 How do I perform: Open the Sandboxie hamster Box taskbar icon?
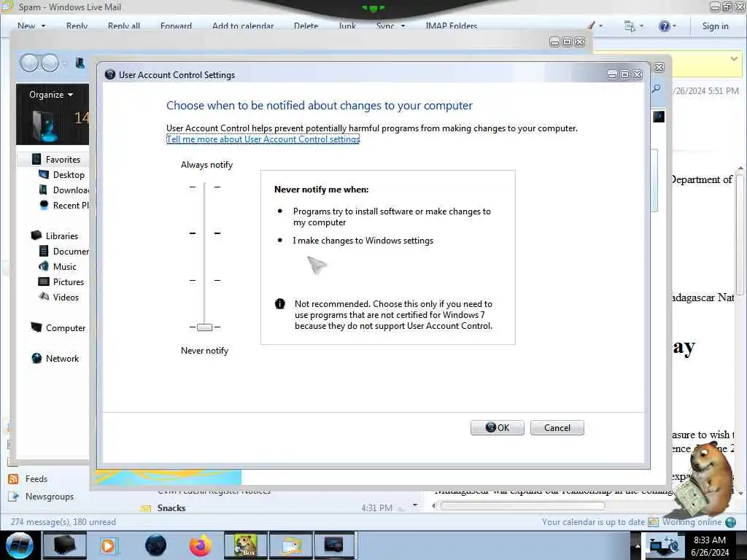click(x=246, y=545)
